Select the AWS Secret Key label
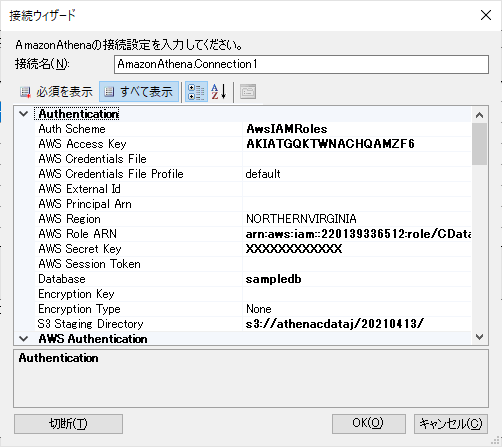The image size is (502, 447). [x=80, y=249]
